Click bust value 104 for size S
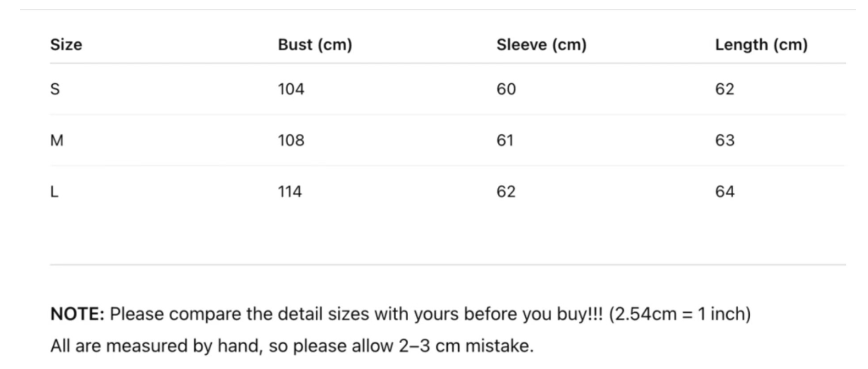Screen dimensions: 868x369 tap(291, 89)
